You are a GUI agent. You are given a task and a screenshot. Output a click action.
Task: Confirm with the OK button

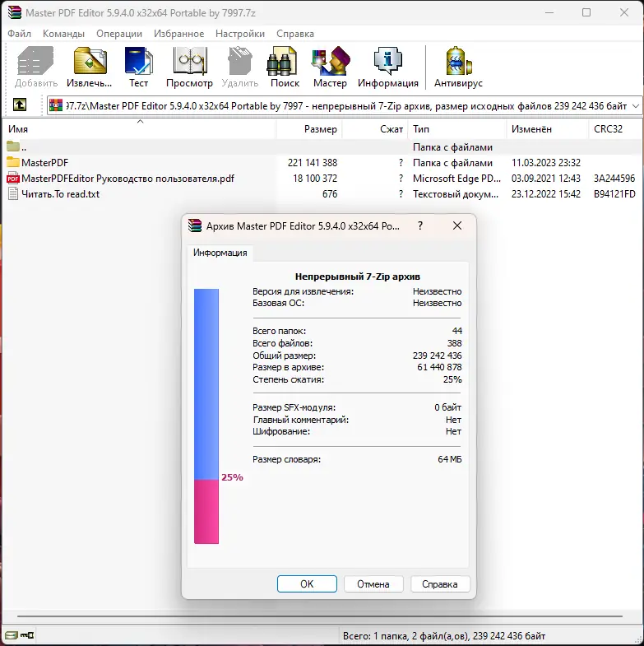coord(307,583)
